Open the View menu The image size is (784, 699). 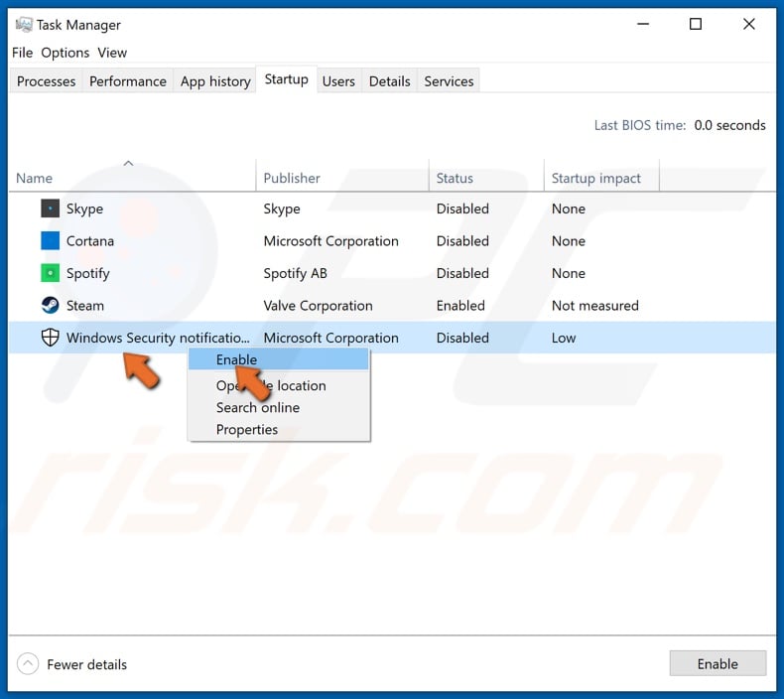tap(112, 53)
